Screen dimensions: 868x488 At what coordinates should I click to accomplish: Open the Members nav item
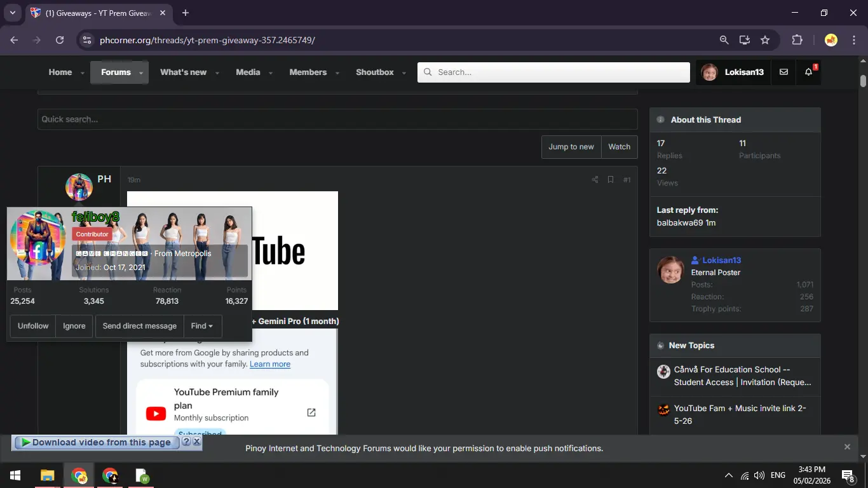(308, 72)
